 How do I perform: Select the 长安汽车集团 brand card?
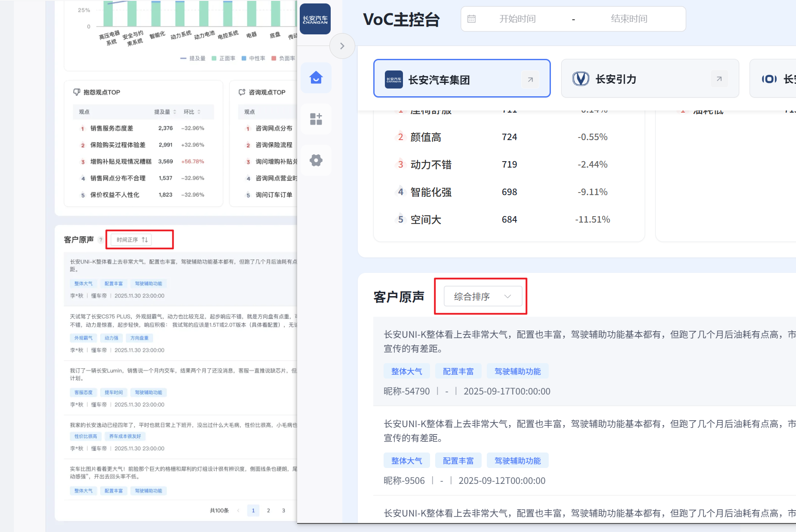pos(462,79)
